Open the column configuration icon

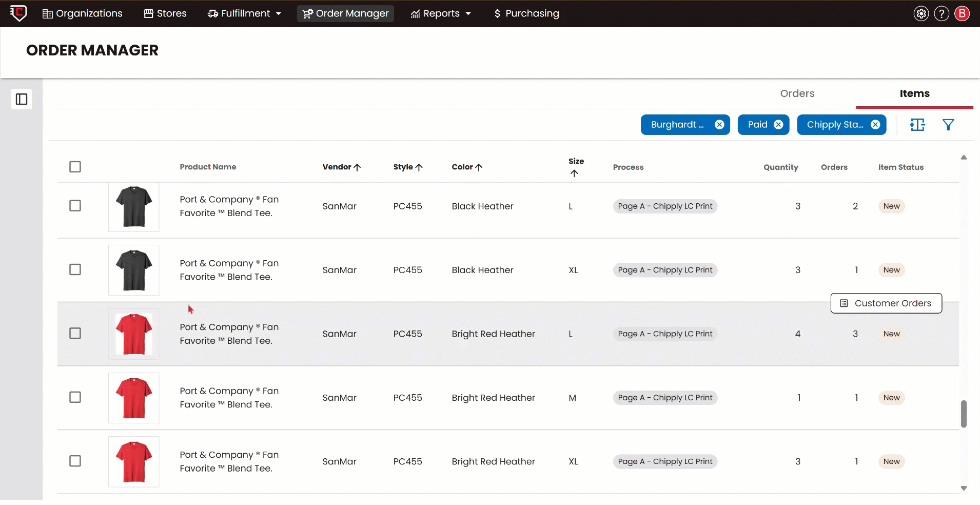click(917, 125)
